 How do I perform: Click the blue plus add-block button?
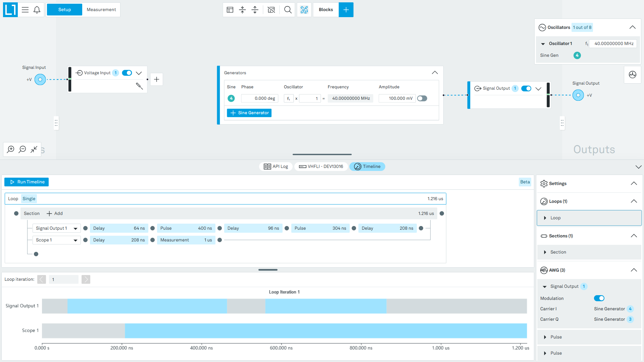(x=346, y=10)
